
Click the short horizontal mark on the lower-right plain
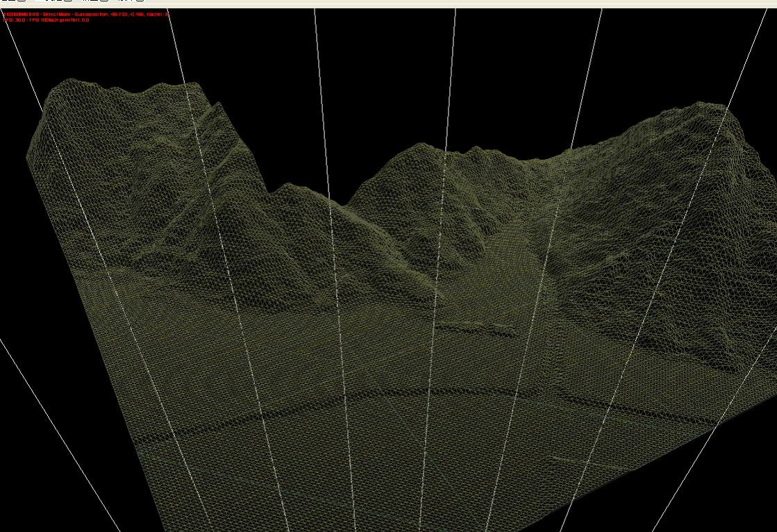coord(564,458)
